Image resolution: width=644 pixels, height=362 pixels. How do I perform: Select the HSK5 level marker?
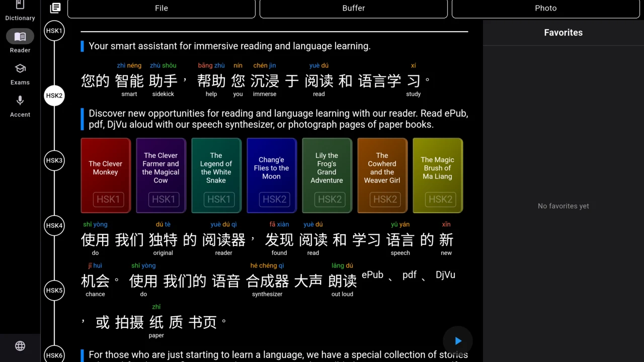(54, 290)
